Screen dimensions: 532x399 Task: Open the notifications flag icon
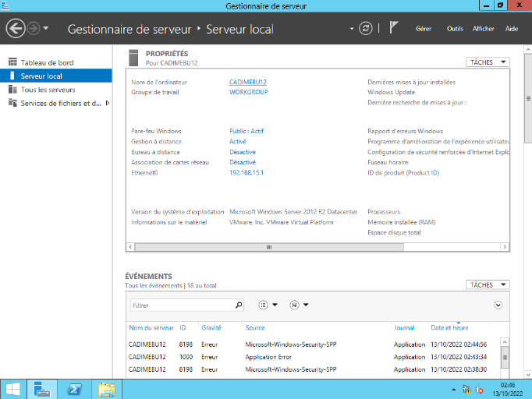coord(394,28)
